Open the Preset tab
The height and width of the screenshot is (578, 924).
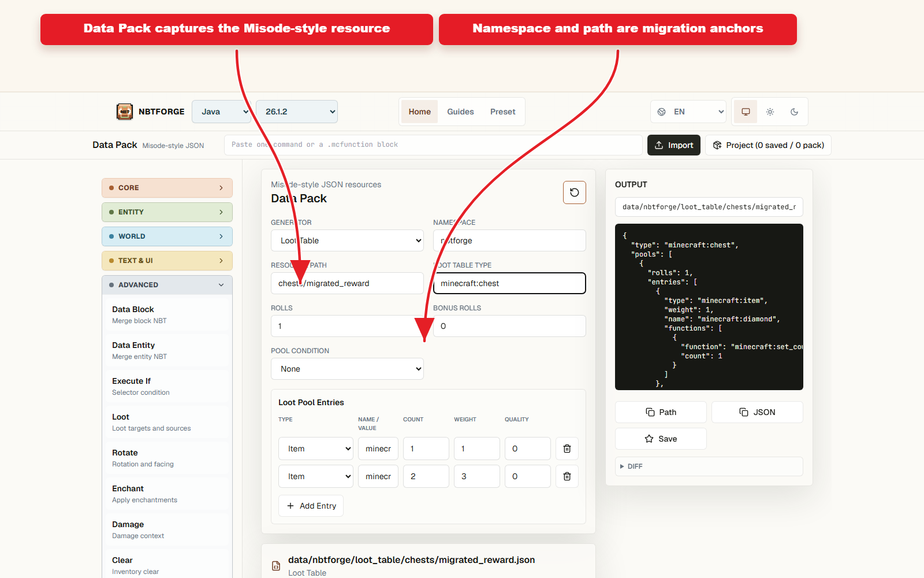coord(503,112)
